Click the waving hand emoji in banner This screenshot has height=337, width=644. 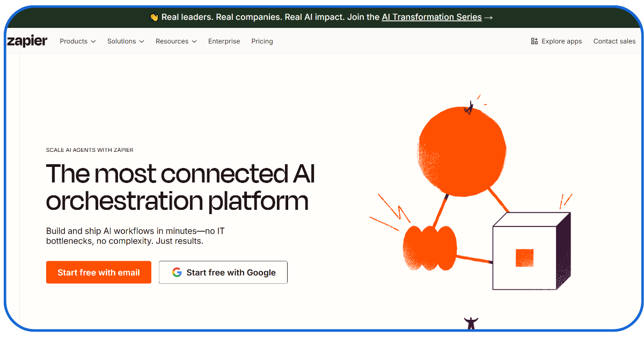coord(154,17)
